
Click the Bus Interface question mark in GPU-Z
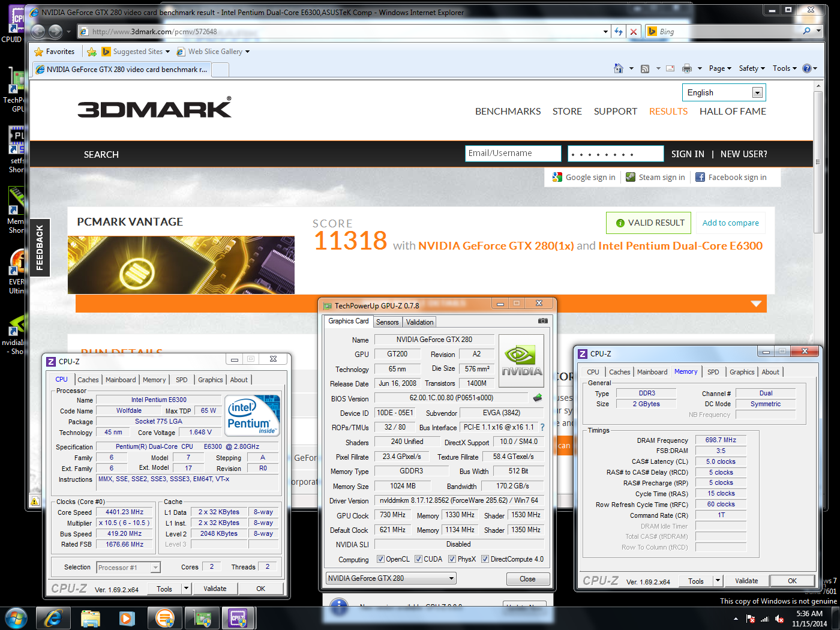(x=542, y=427)
